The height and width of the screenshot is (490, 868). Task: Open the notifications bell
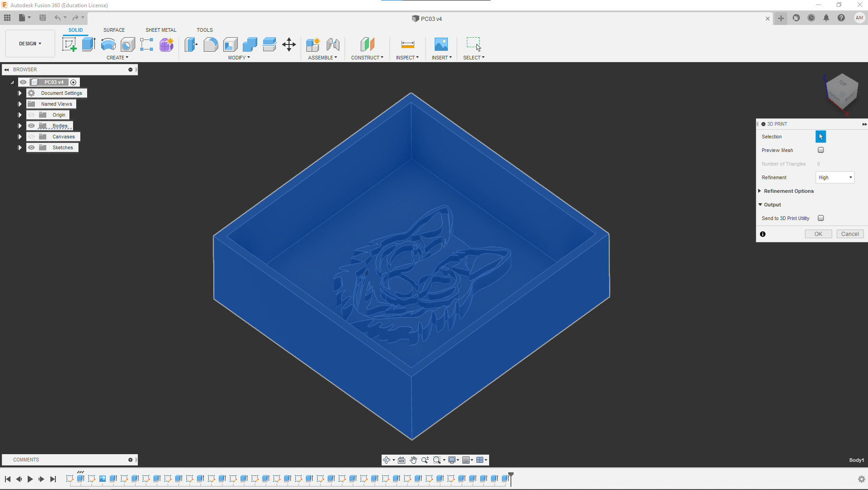pos(826,18)
